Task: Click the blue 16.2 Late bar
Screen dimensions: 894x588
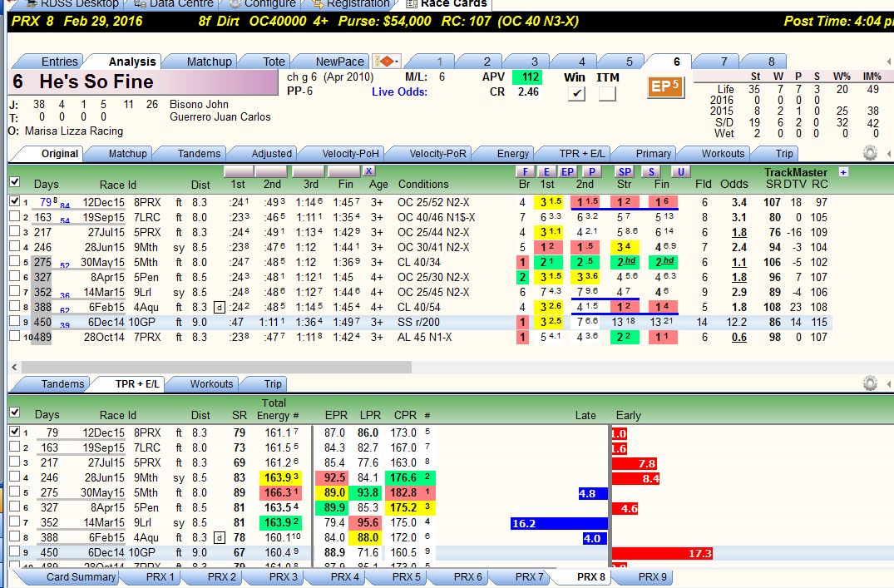Action: tap(559, 524)
